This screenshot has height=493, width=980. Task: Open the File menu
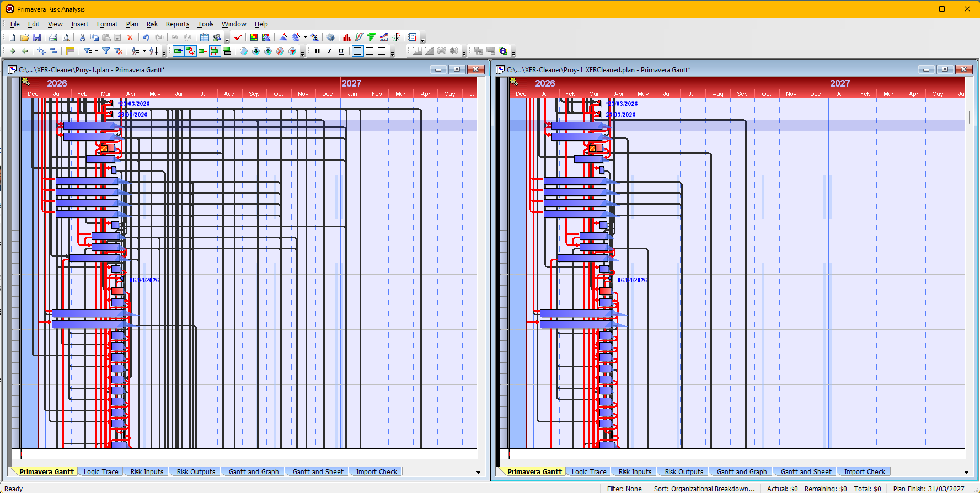pyautogui.click(x=15, y=24)
